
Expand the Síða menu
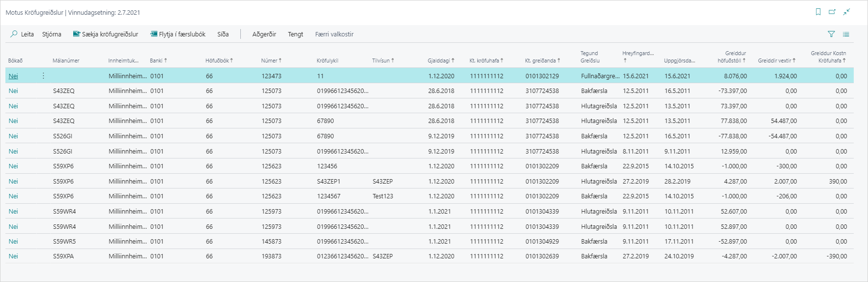coord(223,34)
